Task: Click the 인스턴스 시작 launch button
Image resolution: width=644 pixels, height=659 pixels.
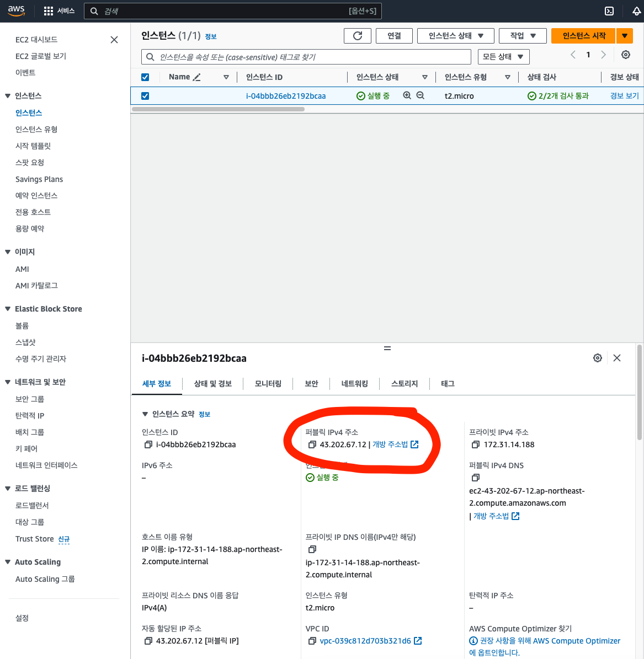Action: (584, 36)
